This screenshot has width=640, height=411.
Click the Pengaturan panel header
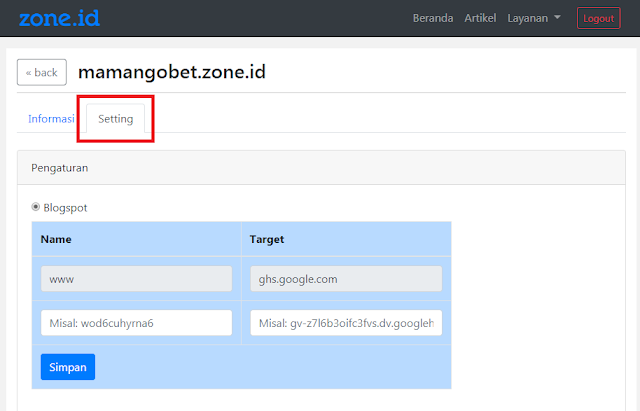tap(321, 168)
